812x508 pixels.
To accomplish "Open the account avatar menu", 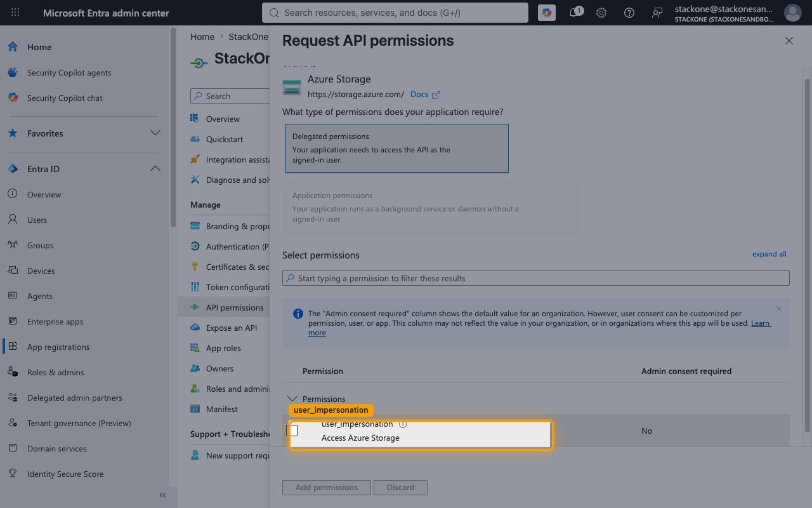I will pyautogui.click(x=792, y=13).
